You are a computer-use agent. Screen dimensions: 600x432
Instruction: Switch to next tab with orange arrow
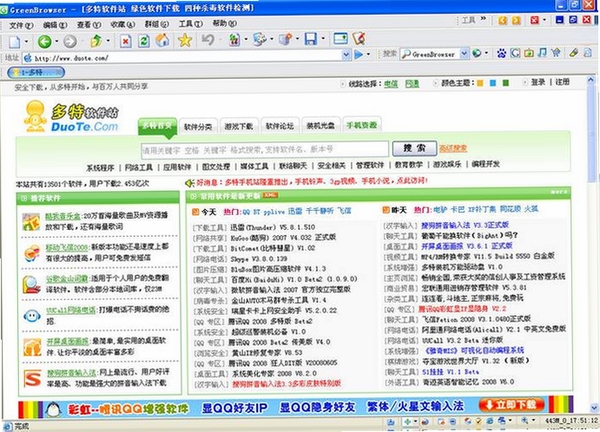point(516,20)
